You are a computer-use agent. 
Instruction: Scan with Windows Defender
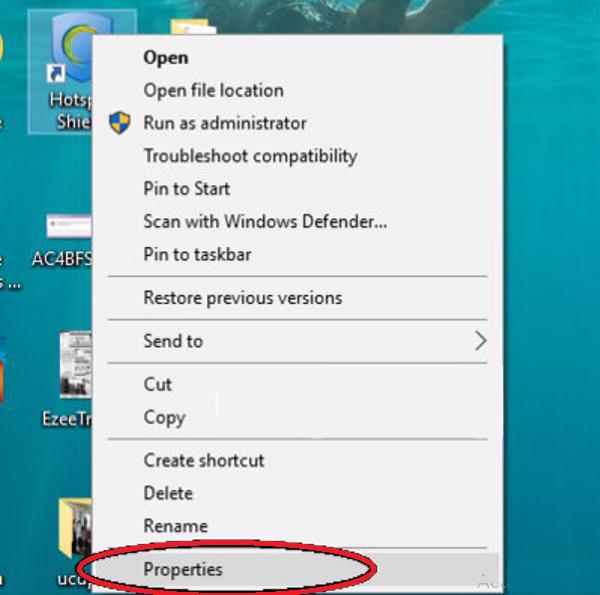point(265,222)
